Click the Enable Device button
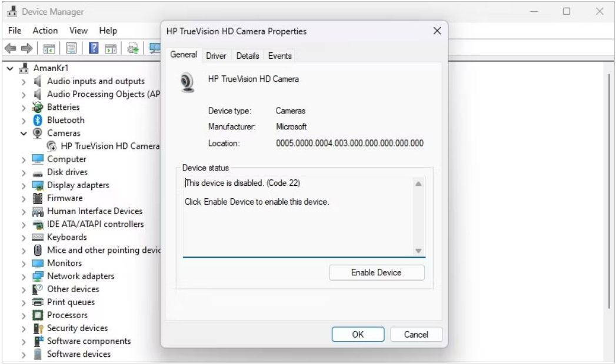The image size is (616, 364). 376,272
